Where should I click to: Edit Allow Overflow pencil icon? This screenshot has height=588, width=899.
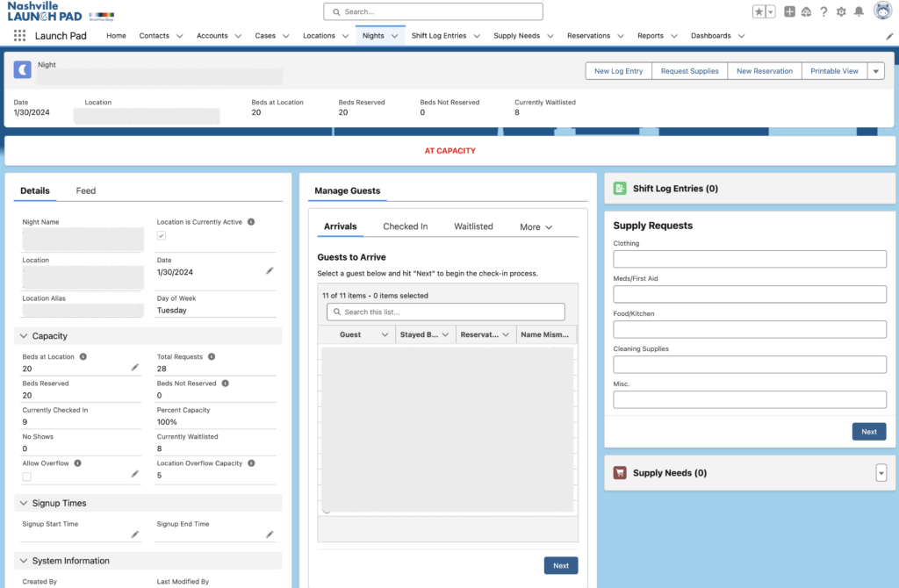point(134,474)
